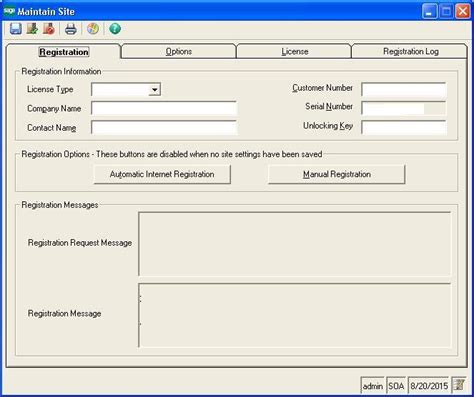Click the Manual Registration button
Screen dimensions: 474x397
337,174
